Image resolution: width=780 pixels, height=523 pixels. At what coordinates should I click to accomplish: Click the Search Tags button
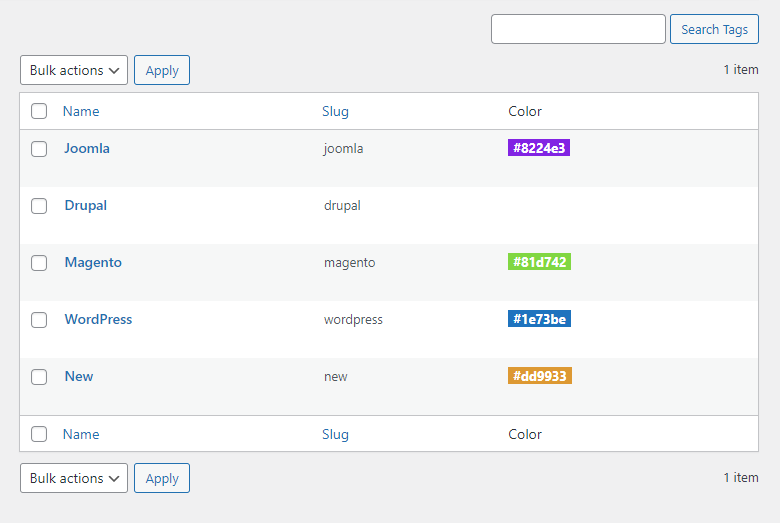[714, 29]
